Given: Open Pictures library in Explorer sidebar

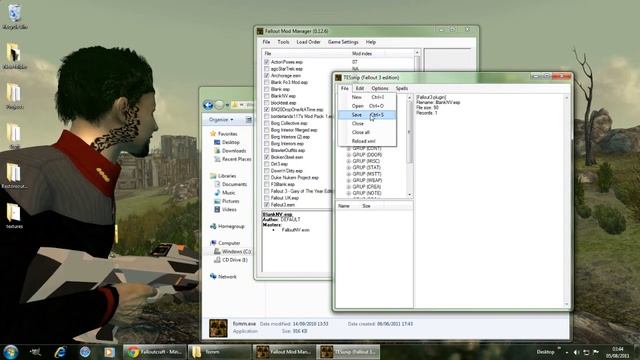Looking at the screenshot, I should 226,201.
